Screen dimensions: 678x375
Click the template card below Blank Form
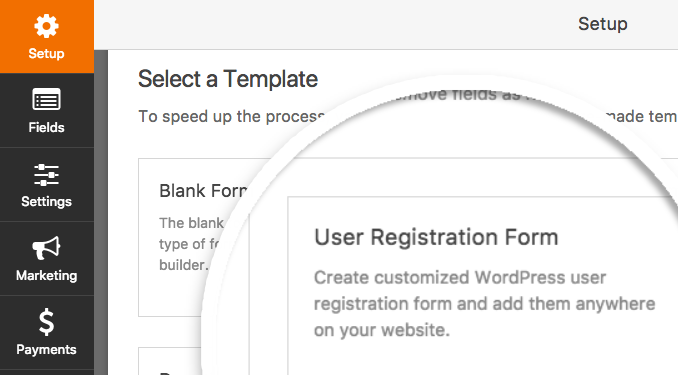click(170, 361)
